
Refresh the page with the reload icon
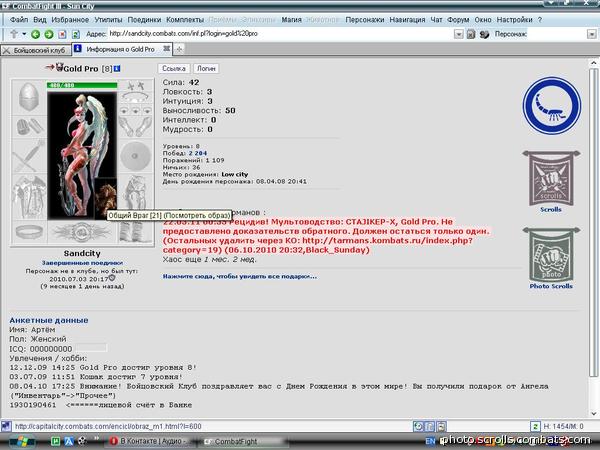(x=76, y=34)
